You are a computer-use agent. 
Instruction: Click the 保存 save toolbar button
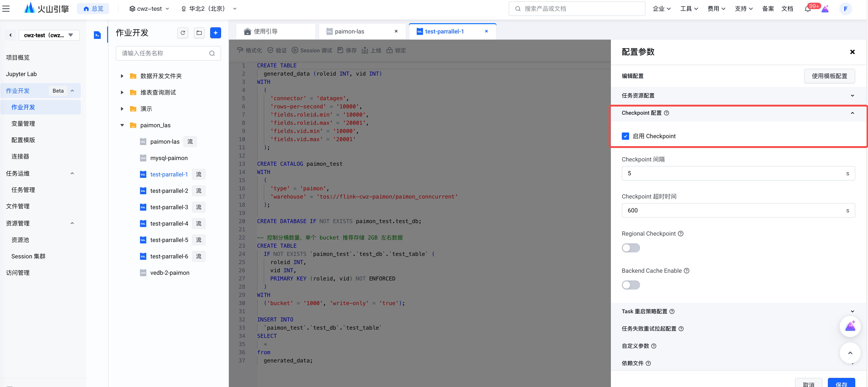[347, 50]
